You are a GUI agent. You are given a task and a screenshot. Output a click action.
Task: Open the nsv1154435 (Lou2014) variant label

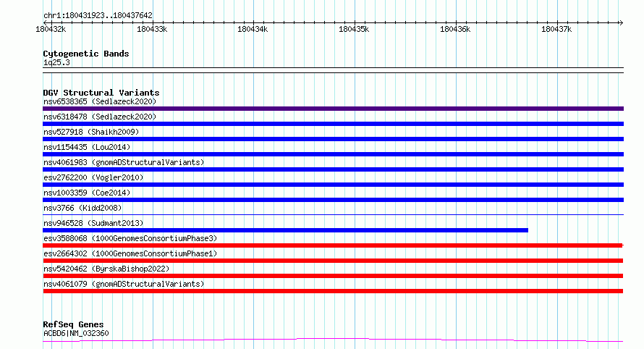coord(87,147)
